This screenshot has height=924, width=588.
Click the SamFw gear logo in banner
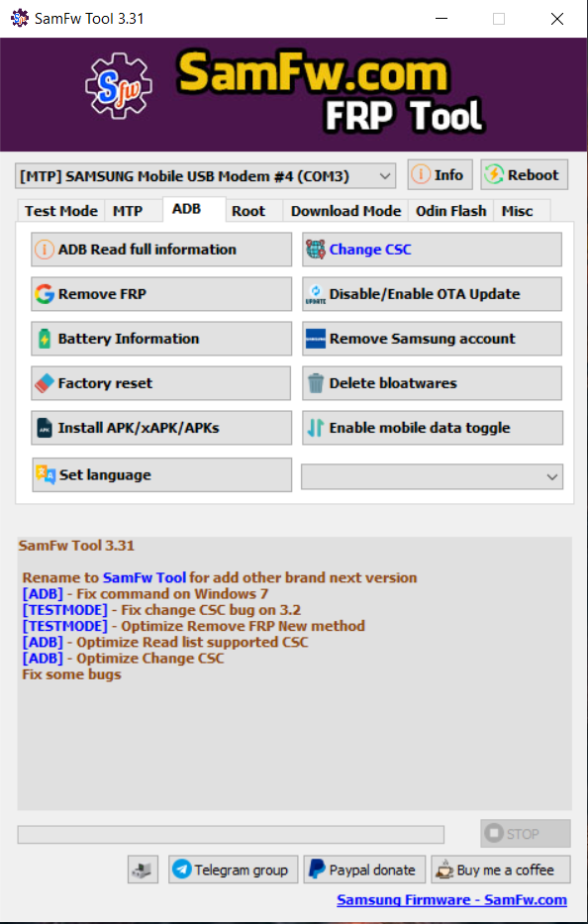tap(119, 86)
